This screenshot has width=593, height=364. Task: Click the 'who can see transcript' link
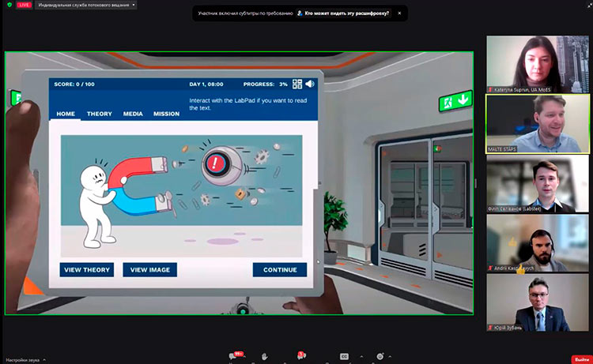pyautogui.click(x=347, y=13)
